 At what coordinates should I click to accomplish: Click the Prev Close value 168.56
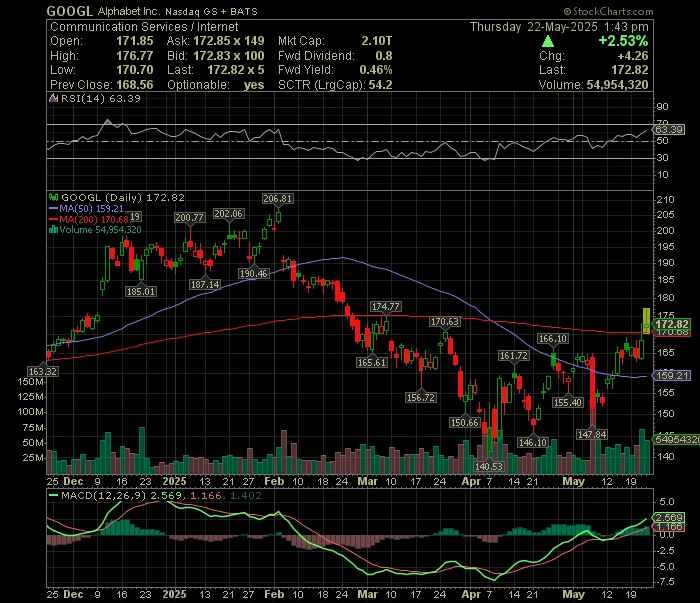click(134, 85)
